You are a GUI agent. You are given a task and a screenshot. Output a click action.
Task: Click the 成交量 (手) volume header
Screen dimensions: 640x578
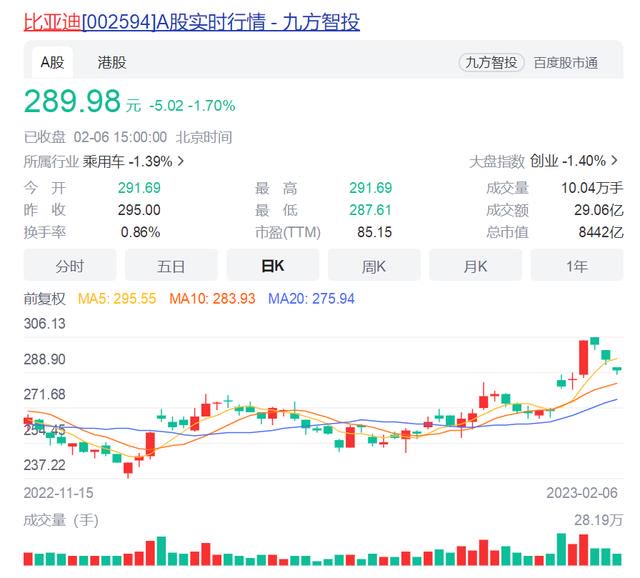[x=61, y=520]
